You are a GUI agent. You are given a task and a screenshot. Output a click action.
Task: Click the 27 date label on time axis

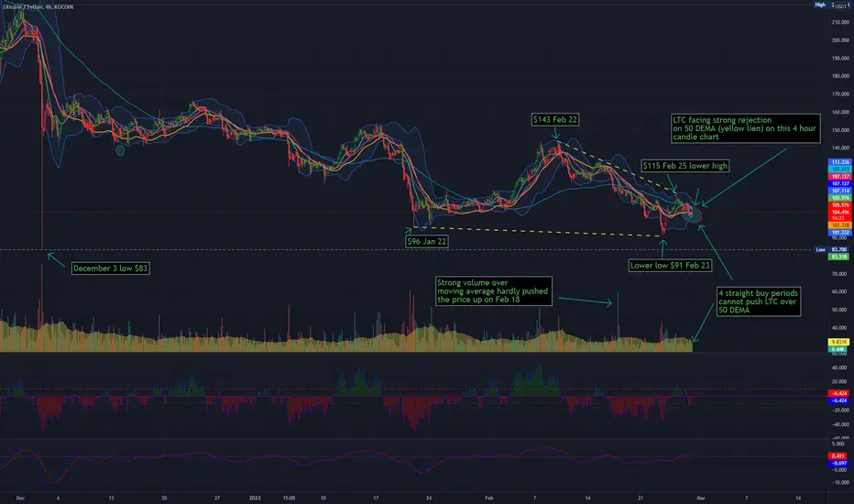(217, 498)
